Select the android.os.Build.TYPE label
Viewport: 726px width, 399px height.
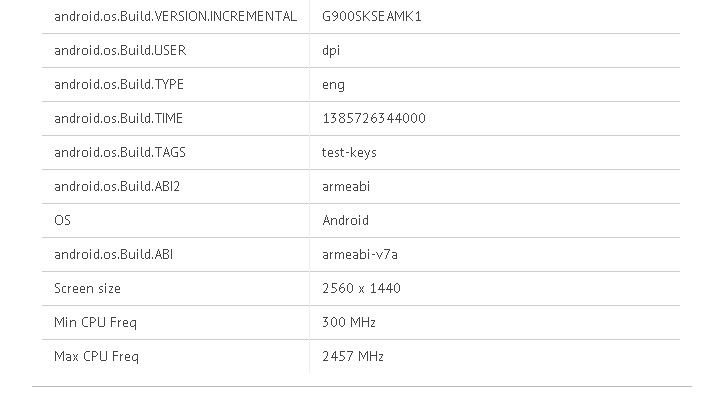click(x=119, y=84)
